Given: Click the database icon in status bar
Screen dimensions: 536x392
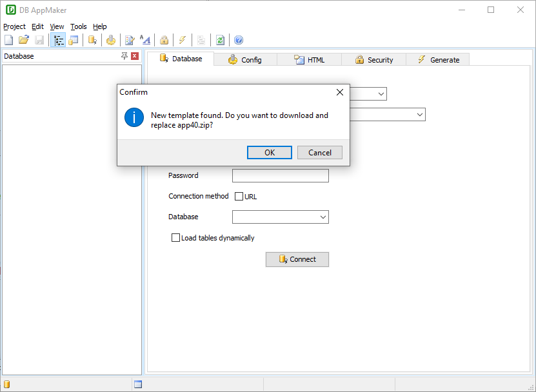Looking at the screenshot, I should click(7, 384).
